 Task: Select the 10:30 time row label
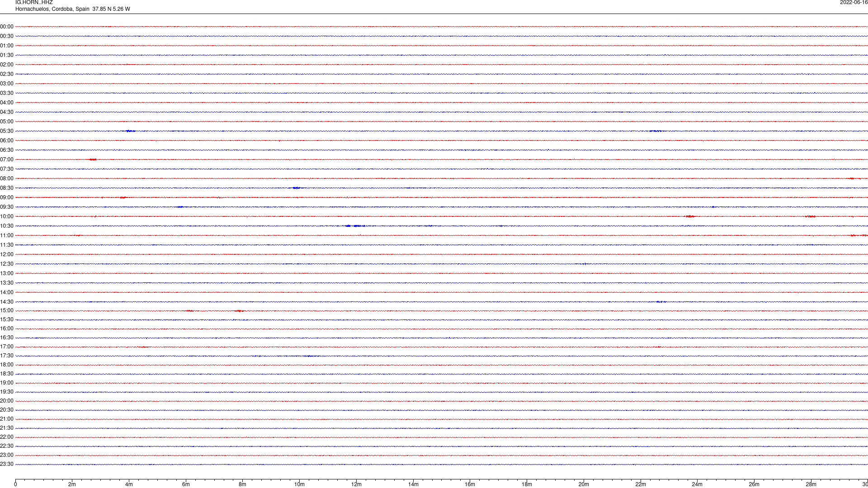[x=7, y=226]
